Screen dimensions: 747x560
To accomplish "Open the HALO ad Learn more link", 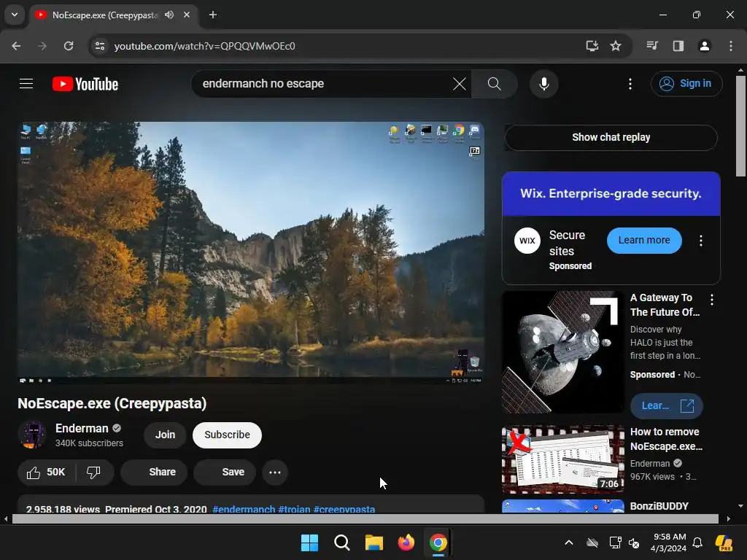I will (x=666, y=405).
